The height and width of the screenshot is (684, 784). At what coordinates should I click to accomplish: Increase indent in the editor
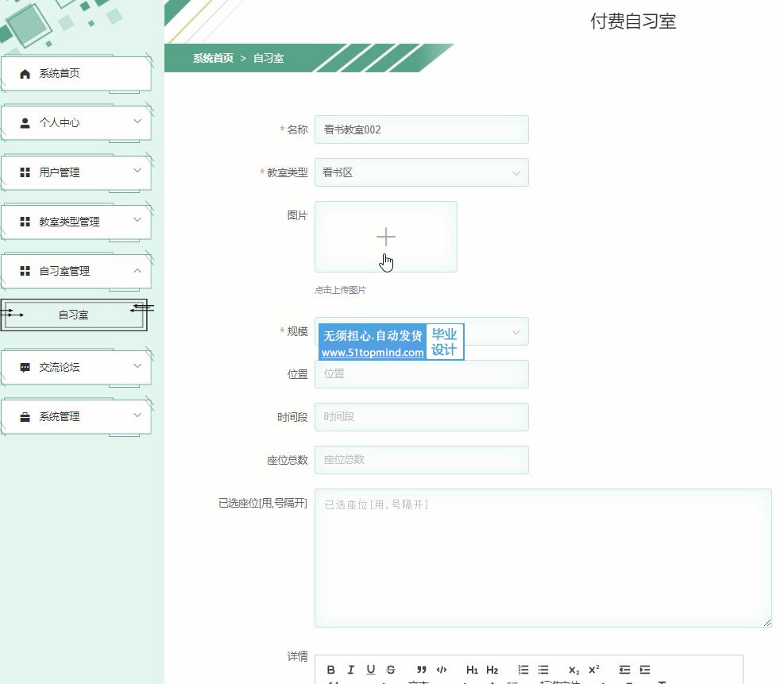pyautogui.click(x=644, y=670)
